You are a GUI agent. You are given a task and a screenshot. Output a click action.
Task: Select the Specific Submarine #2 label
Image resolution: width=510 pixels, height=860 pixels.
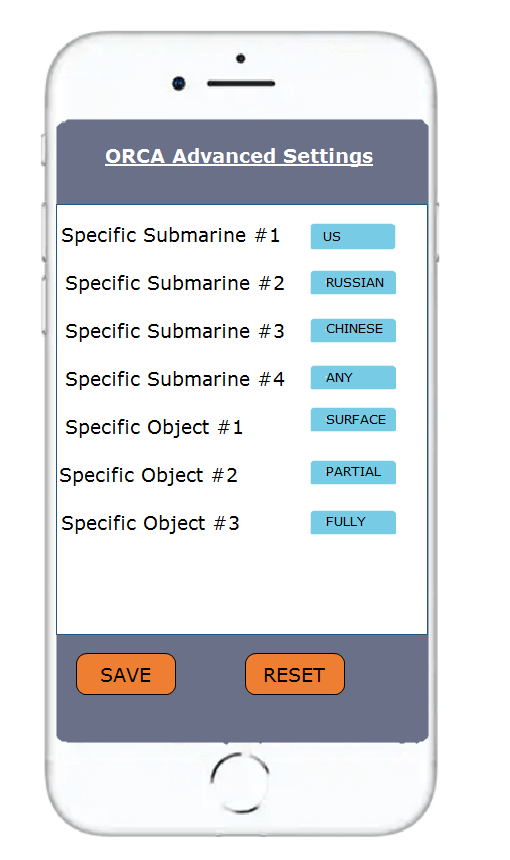(175, 284)
